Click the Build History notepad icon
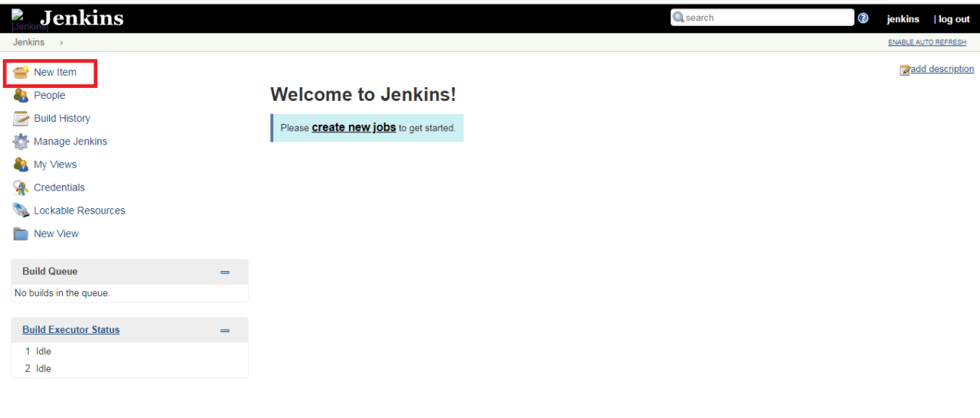The width and height of the screenshot is (980, 418). click(x=21, y=118)
